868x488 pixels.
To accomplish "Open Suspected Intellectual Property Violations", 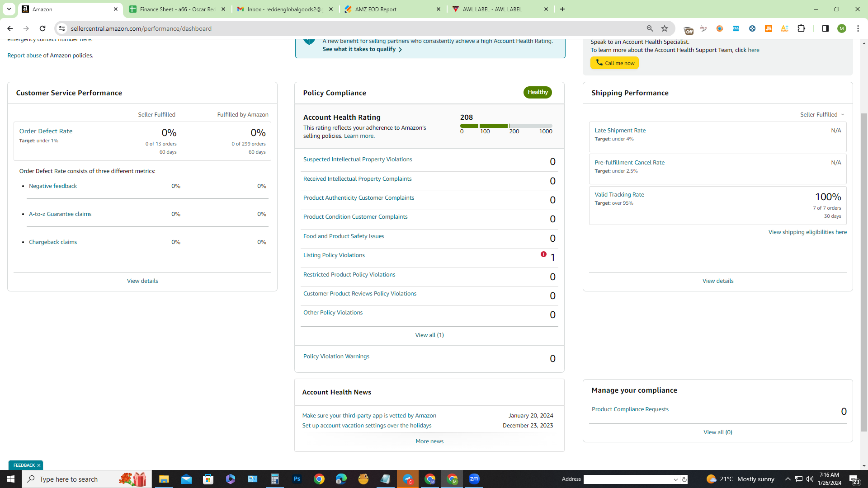I will click(358, 160).
